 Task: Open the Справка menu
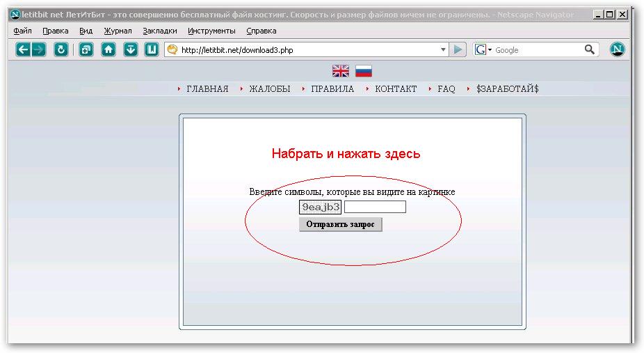(x=261, y=31)
